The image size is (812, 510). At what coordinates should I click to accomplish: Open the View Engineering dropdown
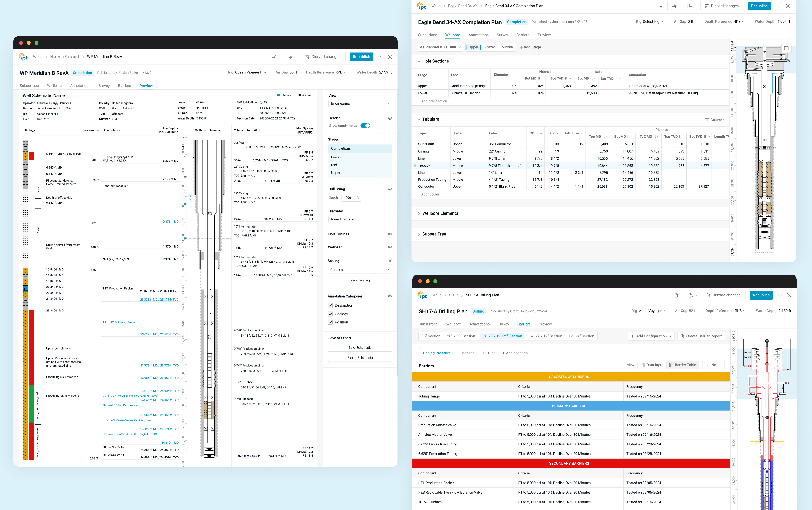click(360, 104)
